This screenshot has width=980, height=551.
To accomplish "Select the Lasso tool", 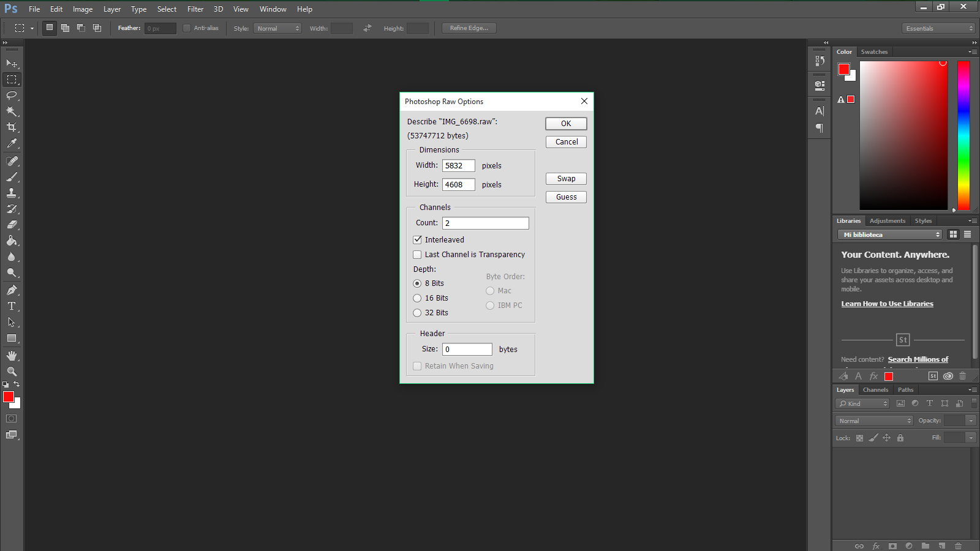I will (x=12, y=96).
